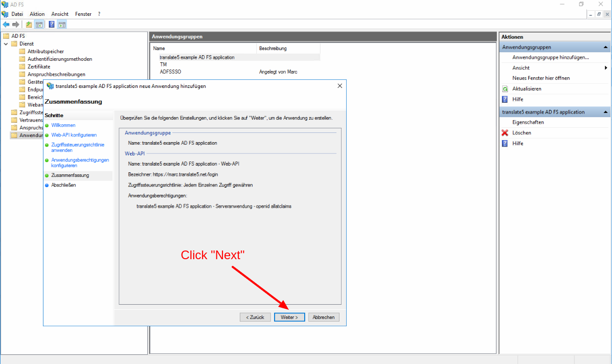Select the AD FS root tree node
This screenshot has height=364, width=612.
click(18, 36)
